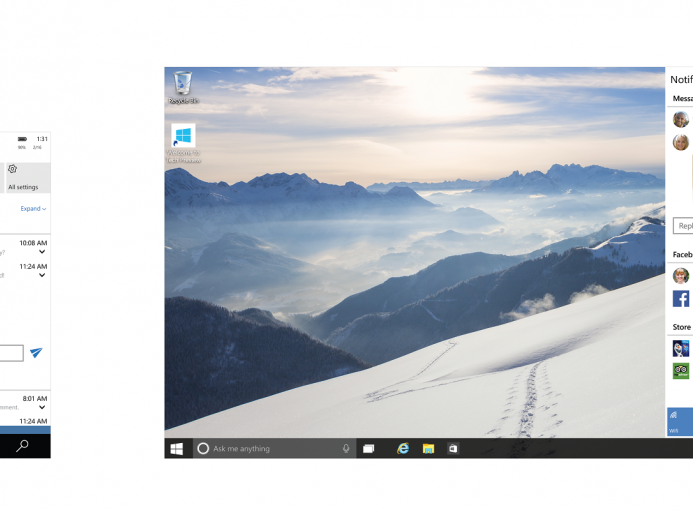
Task: Open the Windows Start menu
Action: [177, 449]
